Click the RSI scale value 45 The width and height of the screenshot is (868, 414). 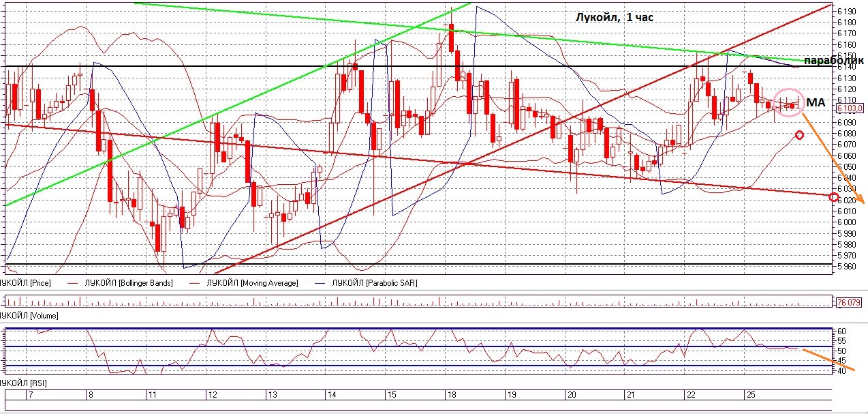pos(841,361)
